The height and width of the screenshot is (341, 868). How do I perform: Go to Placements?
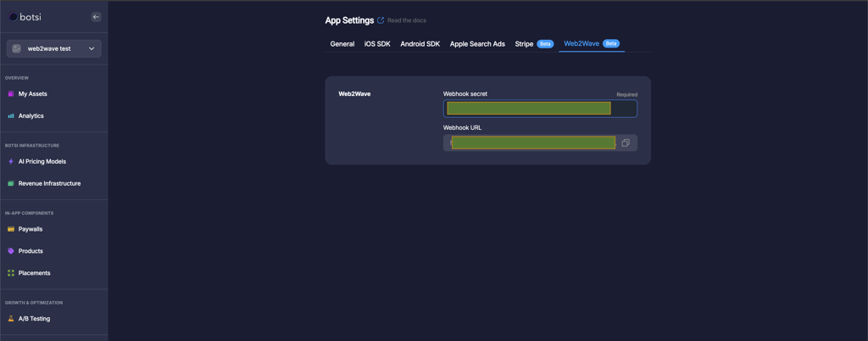[x=34, y=273]
